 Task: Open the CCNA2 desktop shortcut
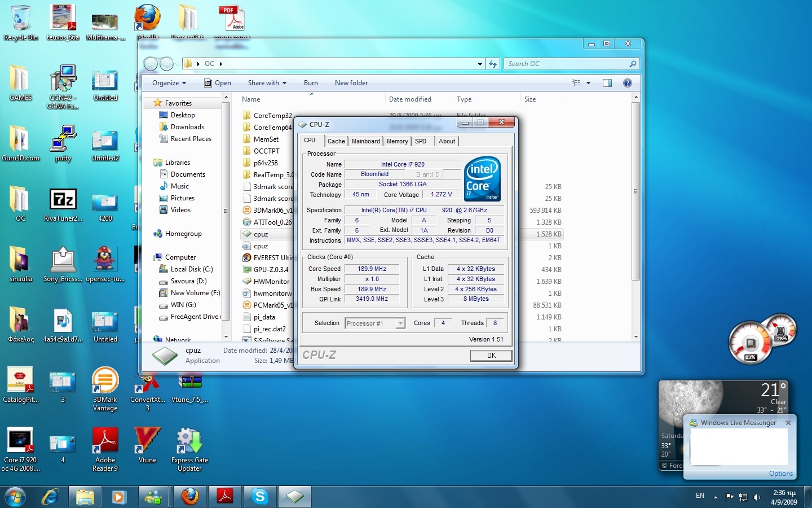[63, 87]
